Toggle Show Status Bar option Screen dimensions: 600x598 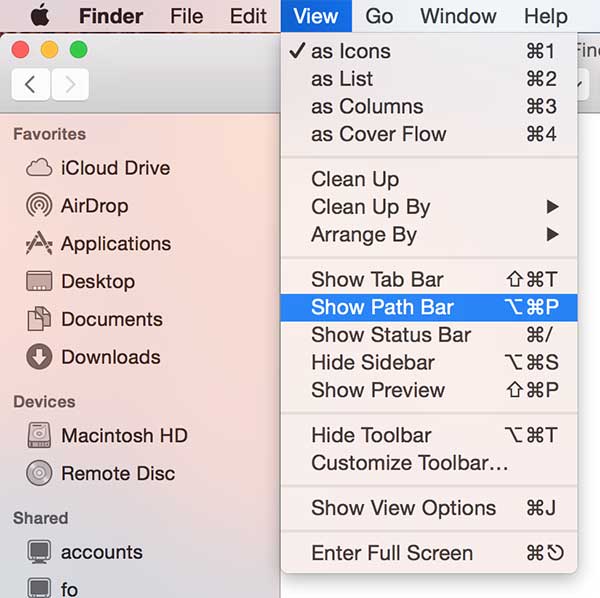click(x=390, y=335)
